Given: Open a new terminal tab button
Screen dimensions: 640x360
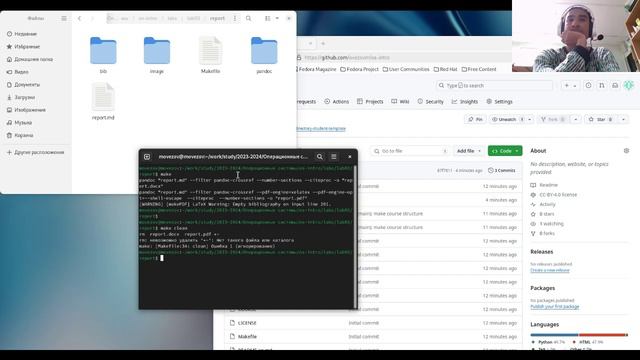Looking at the screenshot, I should click(147, 157).
